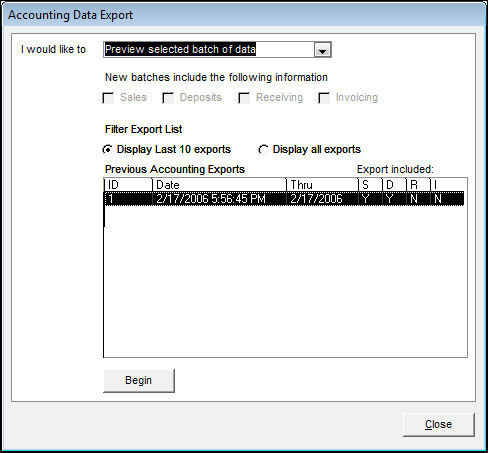Click the Thru column header
Image resolution: width=488 pixels, height=453 pixels.
click(x=322, y=185)
